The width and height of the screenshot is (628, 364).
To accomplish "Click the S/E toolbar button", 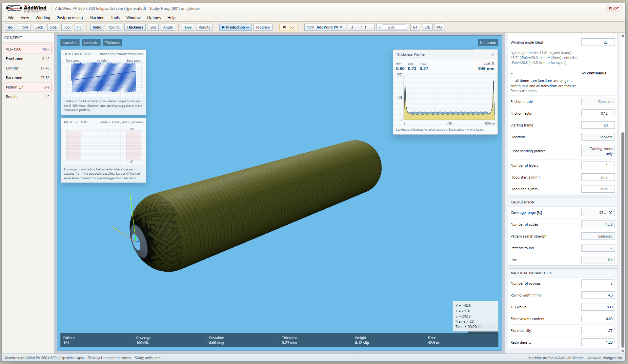I will pyautogui.click(x=427, y=27).
